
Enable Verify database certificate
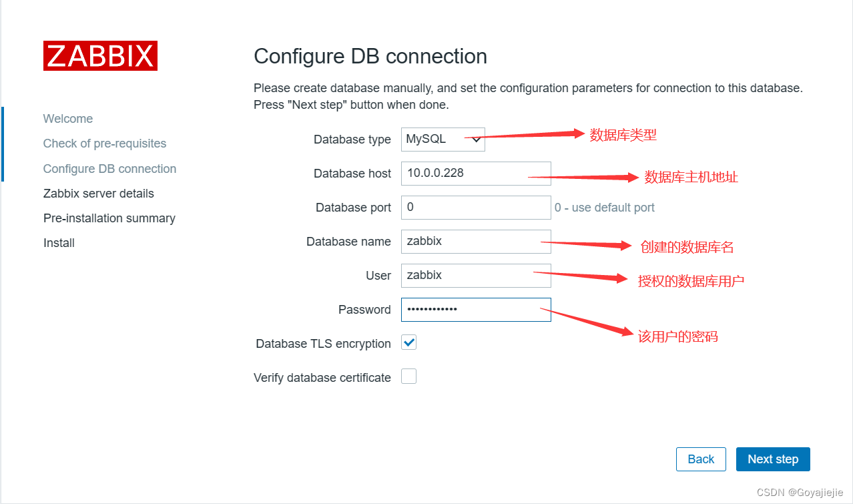pos(408,376)
